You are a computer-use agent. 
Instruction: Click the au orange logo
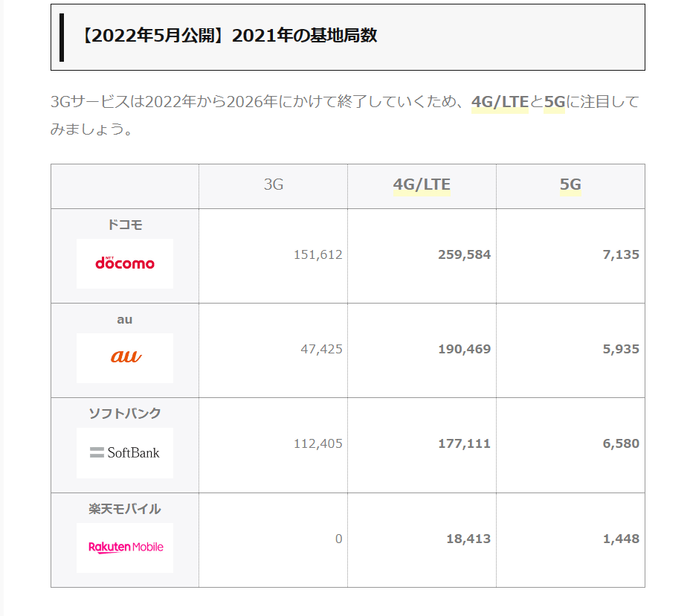pyautogui.click(x=125, y=358)
